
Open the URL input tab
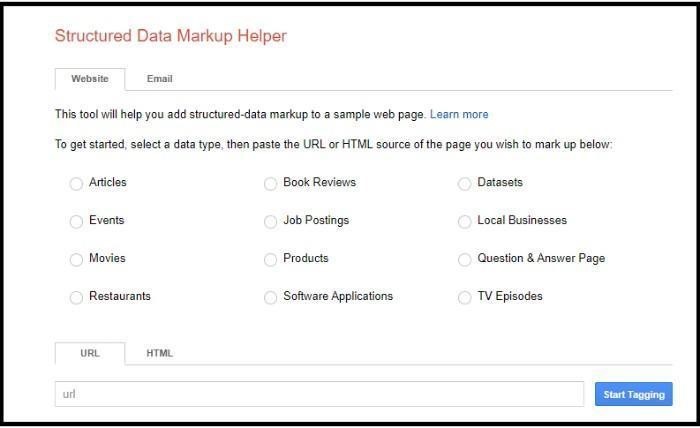click(x=90, y=353)
